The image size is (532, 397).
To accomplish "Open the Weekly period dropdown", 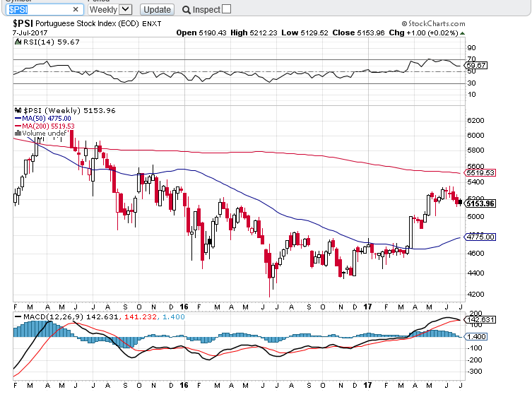I will point(110,9).
